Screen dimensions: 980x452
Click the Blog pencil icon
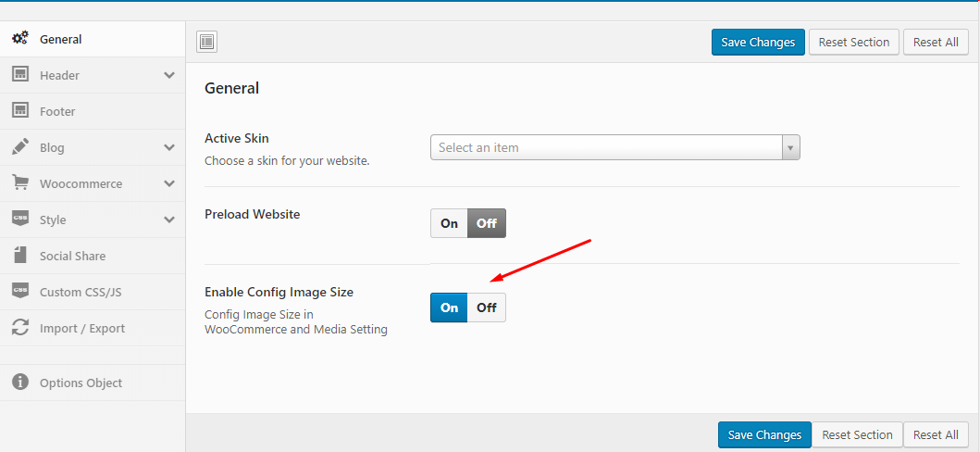19,147
